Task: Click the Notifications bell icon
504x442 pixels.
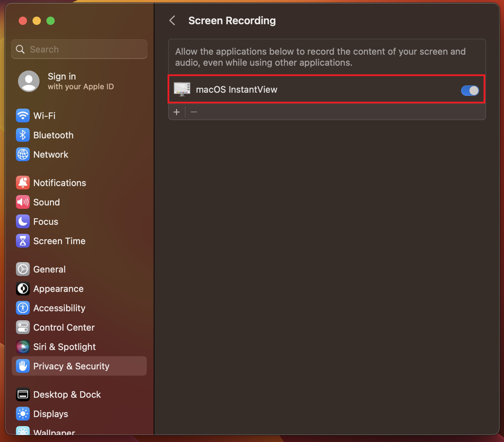Action: tap(23, 183)
